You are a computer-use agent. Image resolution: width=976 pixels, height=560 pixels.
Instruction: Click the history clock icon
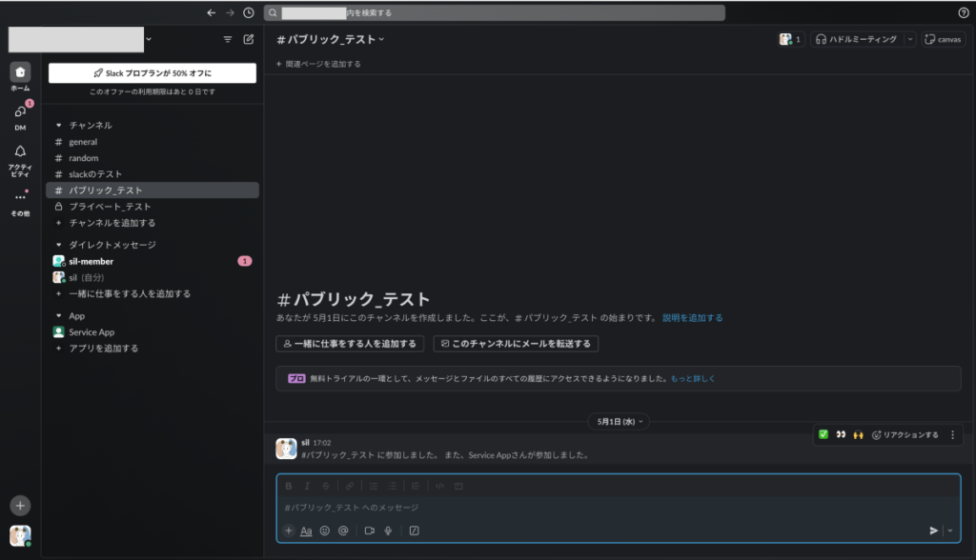coord(249,13)
